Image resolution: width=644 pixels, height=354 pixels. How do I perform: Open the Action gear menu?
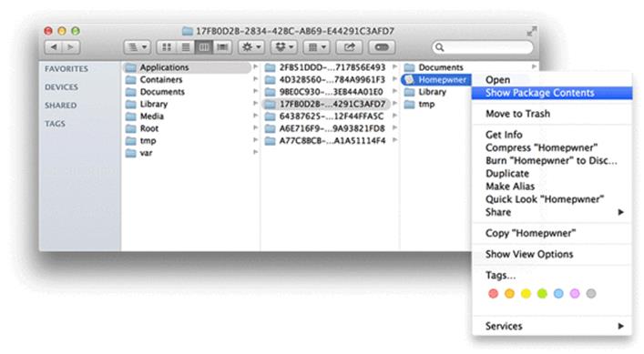[251, 47]
